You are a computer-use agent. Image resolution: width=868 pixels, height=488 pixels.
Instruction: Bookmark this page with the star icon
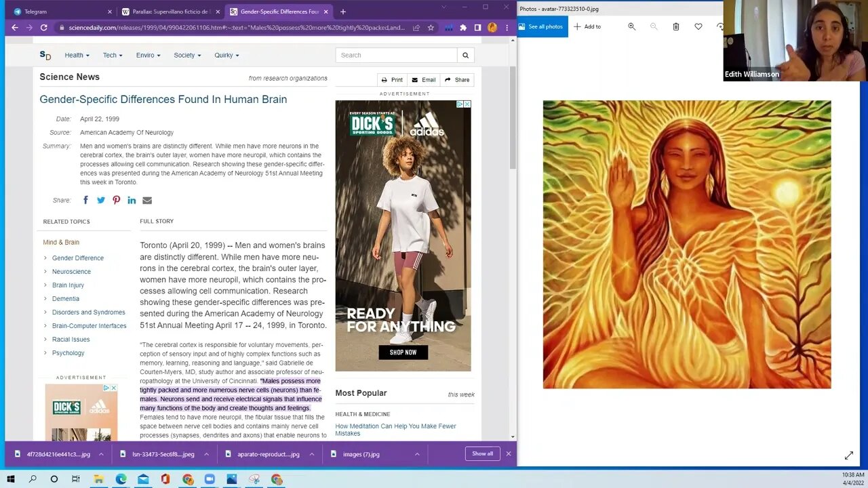[431, 28]
